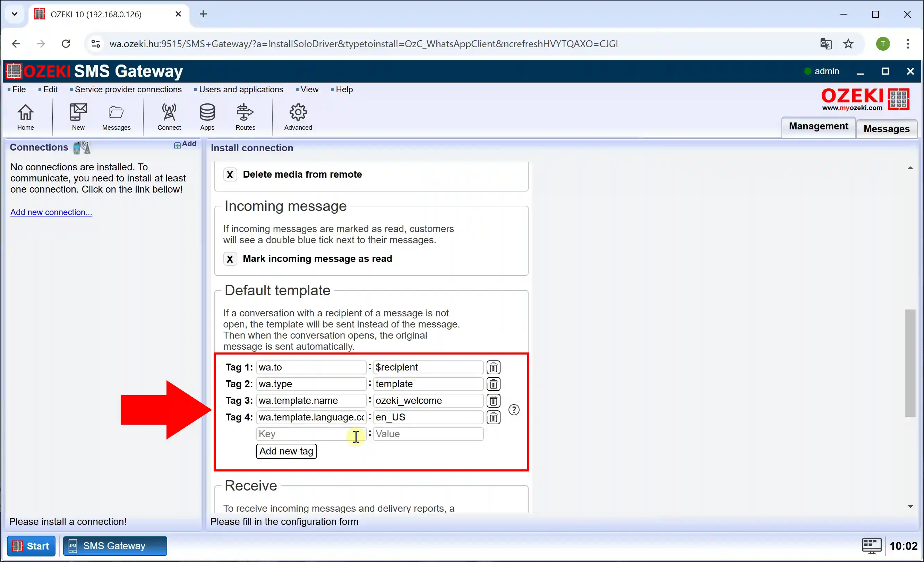This screenshot has height=562, width=924.
Task: Open help question mark for template tags
Action: [514, 410]
